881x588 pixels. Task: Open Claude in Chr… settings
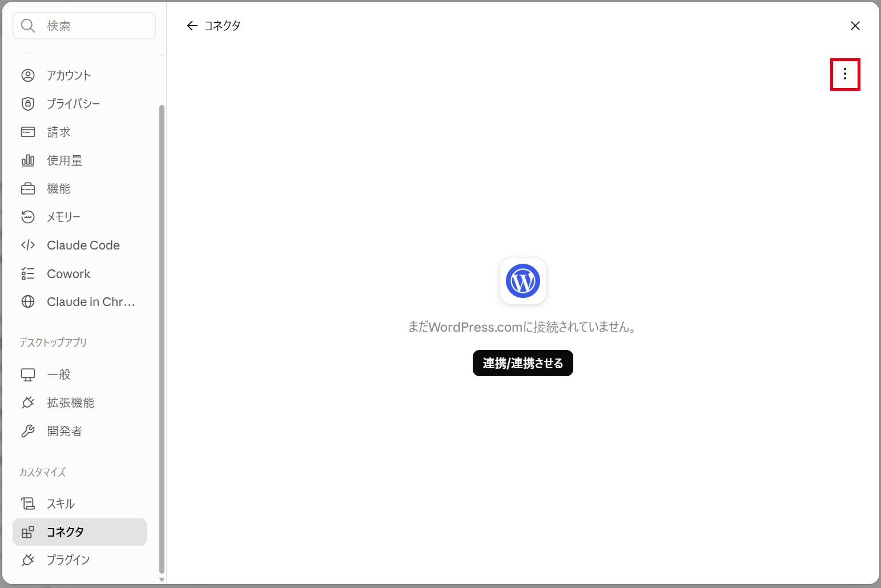click(80, 302)
